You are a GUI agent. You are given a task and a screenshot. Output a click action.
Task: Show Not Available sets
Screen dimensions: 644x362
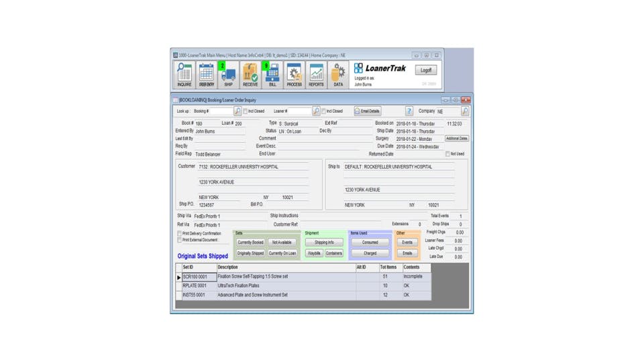click(x=282, y=243)
